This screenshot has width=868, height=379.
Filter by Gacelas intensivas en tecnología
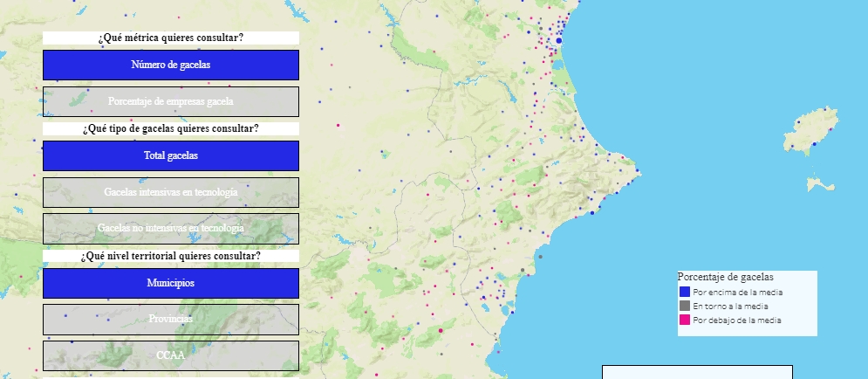coord(171,192)
